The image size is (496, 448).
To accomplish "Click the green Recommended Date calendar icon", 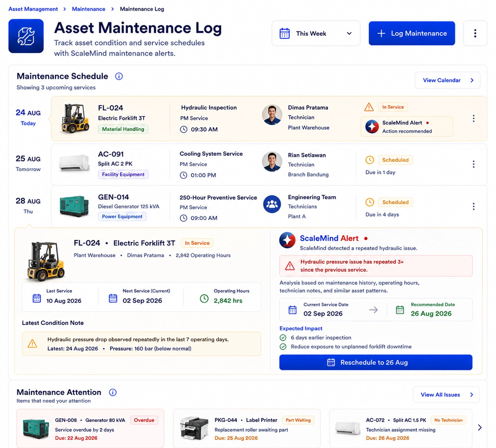I will [x=400, y=310].
